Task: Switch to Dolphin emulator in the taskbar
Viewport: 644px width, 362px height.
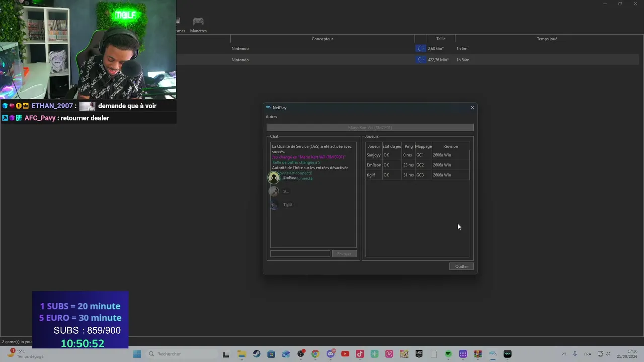Action: [x=493, y=354]
